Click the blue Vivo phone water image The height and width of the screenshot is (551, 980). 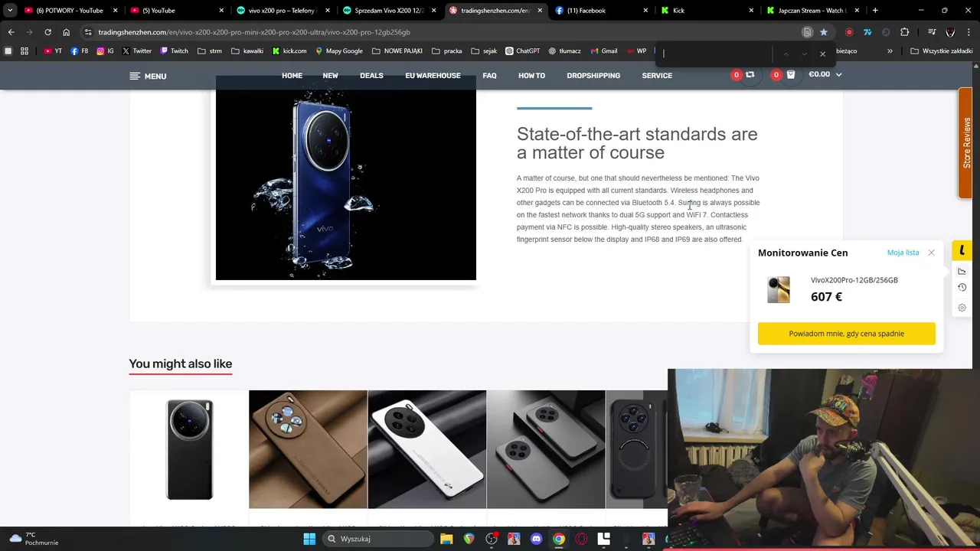[345, 178]
